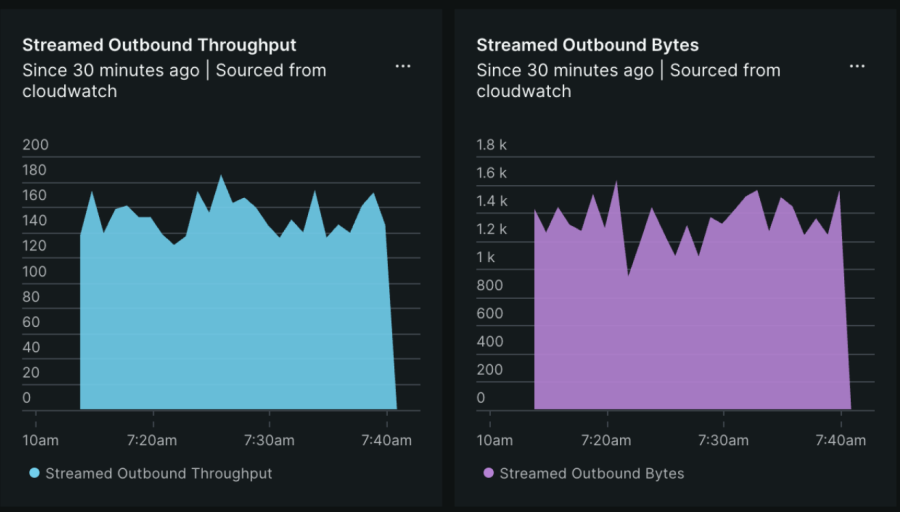Click the purple Bytes legend dot
900x512 pixels.
tap(489, 474)
